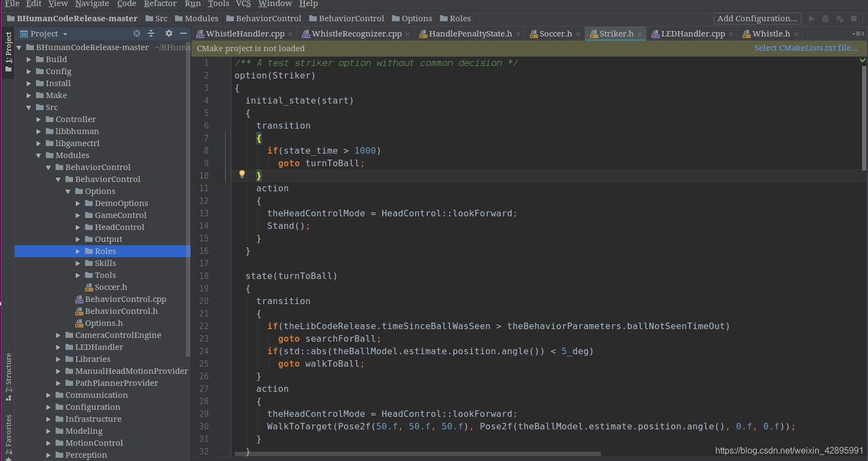Image resolution: width=868 pixels, height=461 pixels.
Task: Collapse the Modules folder
Action: pos(39,155)
